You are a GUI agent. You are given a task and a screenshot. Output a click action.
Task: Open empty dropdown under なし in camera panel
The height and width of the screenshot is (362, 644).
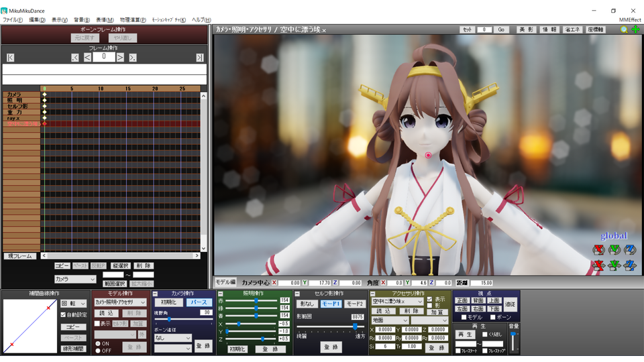[173, 349]
